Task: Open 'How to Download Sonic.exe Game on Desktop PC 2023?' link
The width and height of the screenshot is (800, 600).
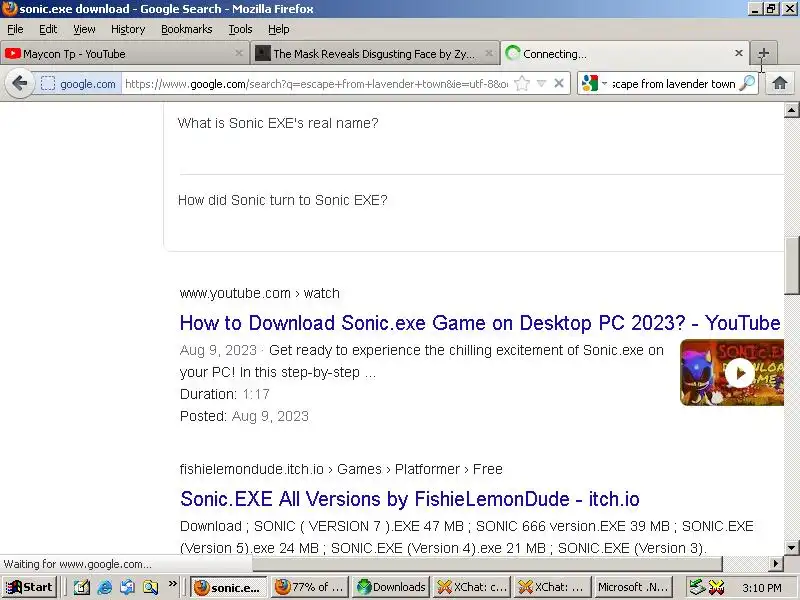Action: 480,323
